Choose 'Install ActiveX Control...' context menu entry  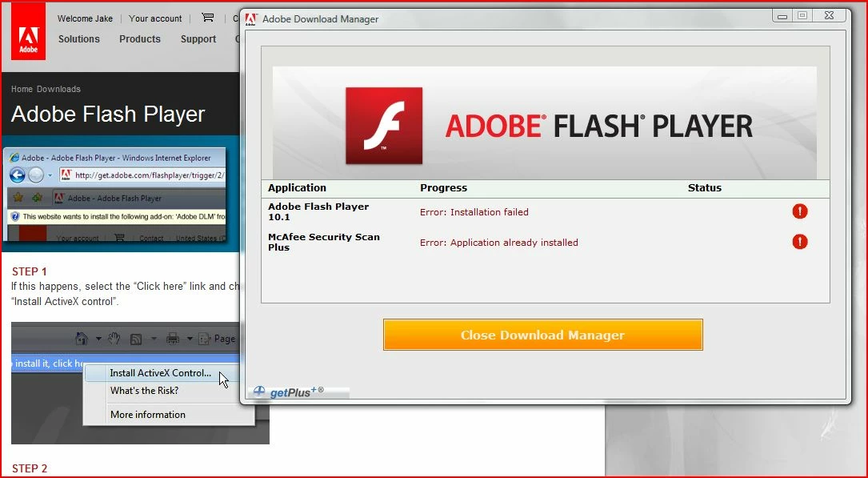(161, 373)
